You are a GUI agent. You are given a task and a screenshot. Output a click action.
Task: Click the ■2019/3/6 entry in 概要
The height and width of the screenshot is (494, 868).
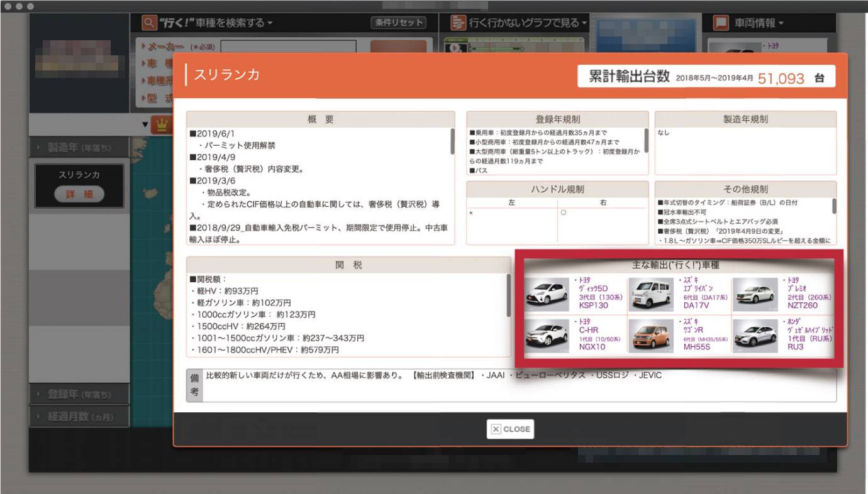tap(211, 180)
